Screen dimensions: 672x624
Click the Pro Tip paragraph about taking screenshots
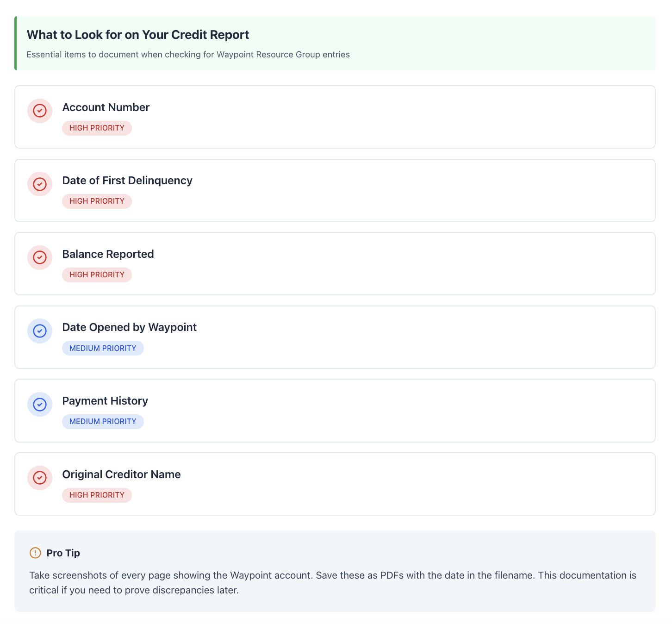[333, 583]
